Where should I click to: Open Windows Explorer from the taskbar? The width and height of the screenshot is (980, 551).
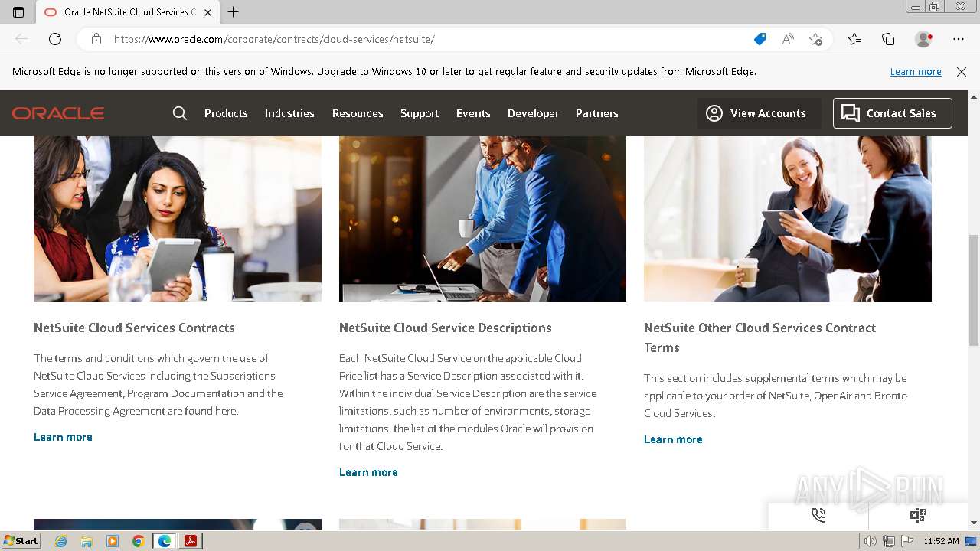87,541
